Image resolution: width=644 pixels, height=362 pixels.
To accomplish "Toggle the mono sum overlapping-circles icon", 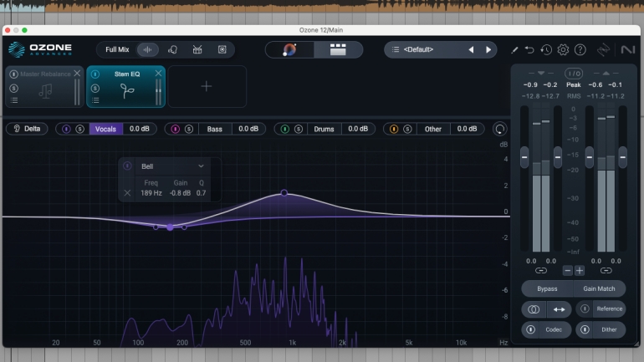I will coord(534,309).
